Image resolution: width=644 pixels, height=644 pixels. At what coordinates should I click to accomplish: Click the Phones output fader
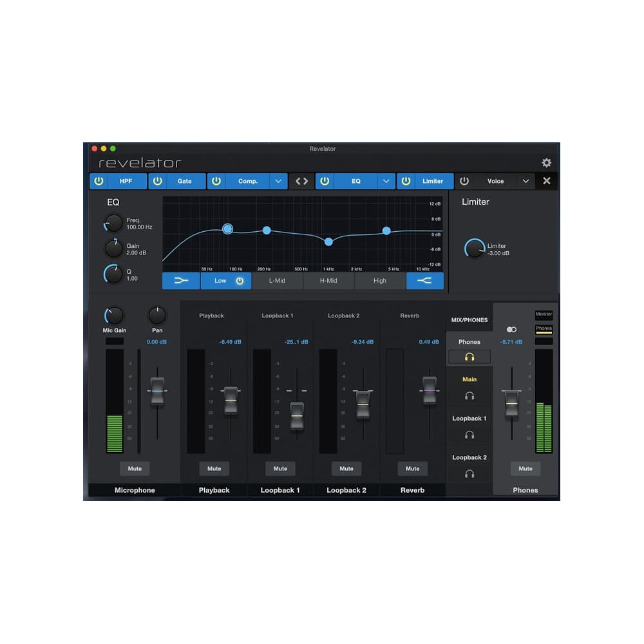512,404
